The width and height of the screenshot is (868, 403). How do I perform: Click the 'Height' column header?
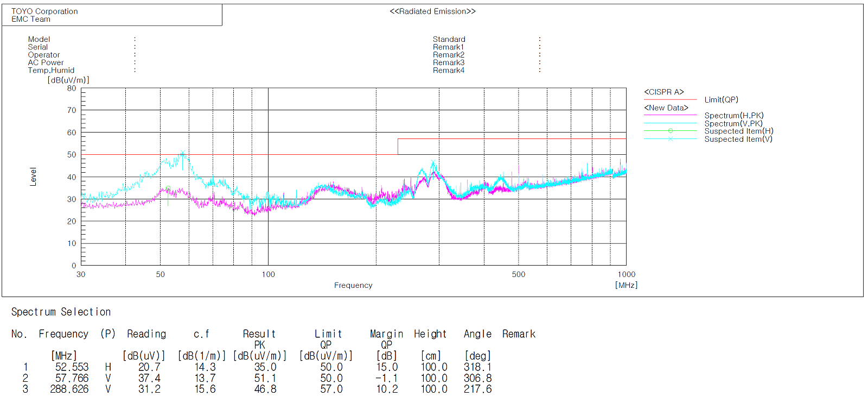(430, 334)
